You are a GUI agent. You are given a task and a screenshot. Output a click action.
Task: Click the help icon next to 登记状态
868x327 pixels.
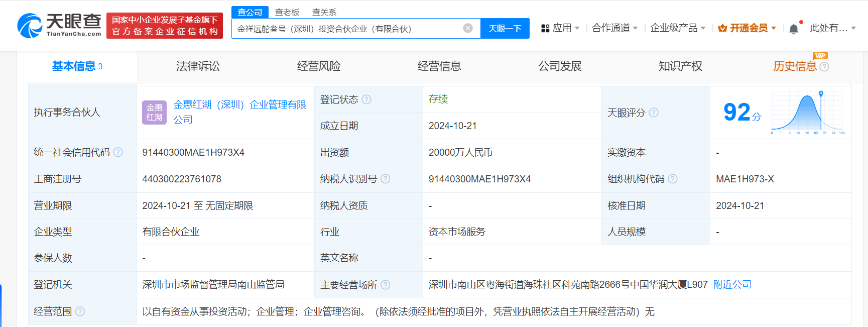click(x=366, y=99)
